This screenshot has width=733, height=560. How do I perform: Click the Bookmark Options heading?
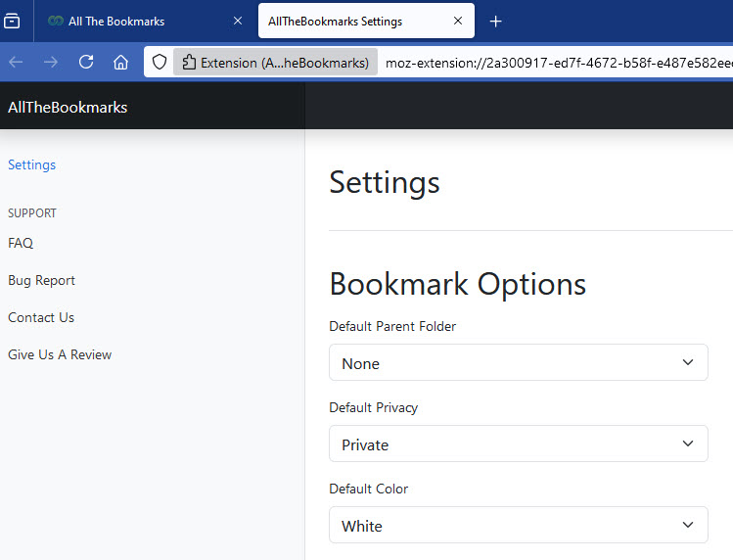pos(458,284)
